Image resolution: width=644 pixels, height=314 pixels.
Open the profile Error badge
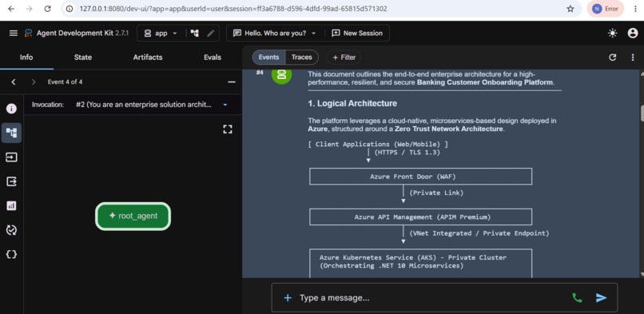[x=605, y=9]
